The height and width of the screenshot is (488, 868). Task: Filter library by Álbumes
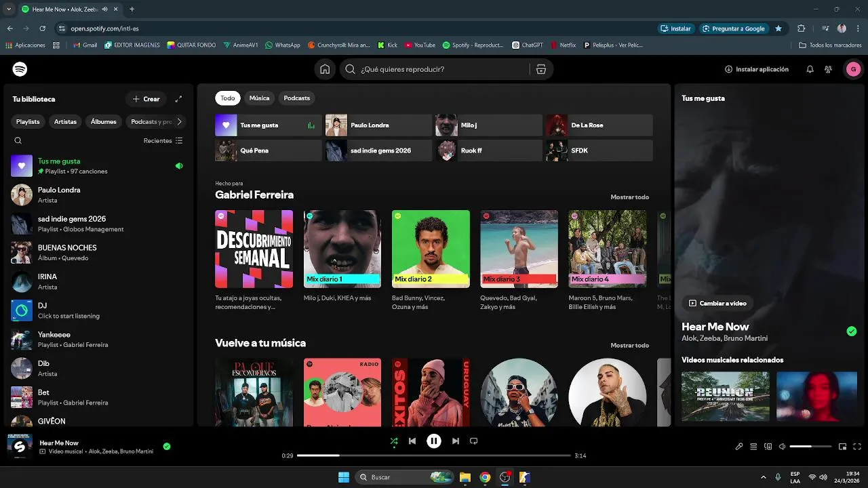coord(104,122)
